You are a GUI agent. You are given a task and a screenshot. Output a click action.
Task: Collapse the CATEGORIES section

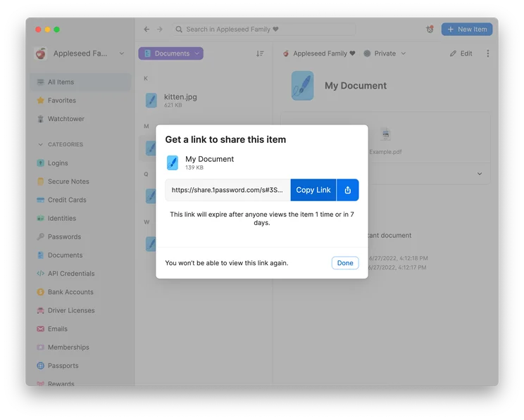point(40,144)
